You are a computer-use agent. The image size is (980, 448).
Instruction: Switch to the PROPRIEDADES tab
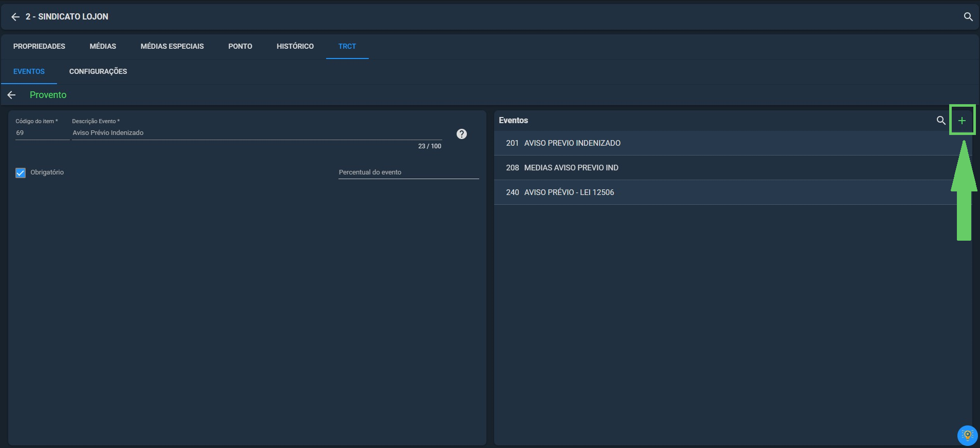pyautogui.click(x=39, y=46)
